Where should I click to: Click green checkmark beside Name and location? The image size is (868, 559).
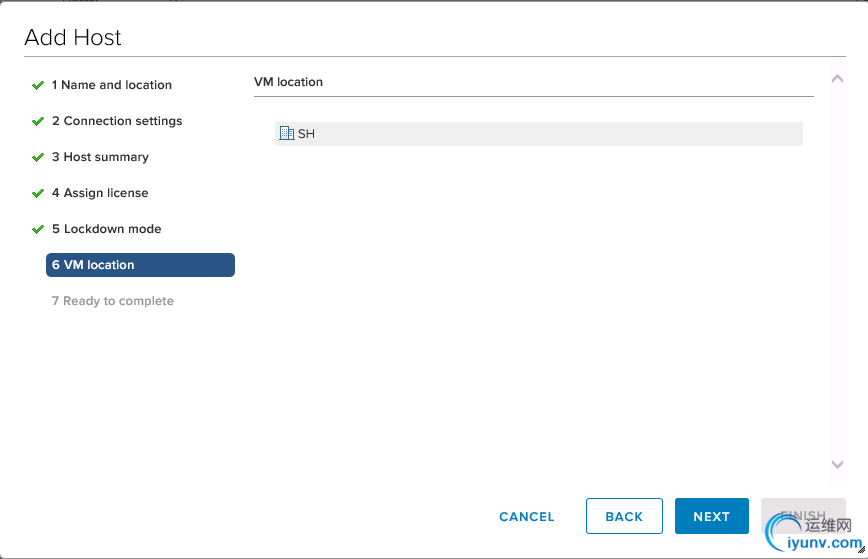point(38,86)
